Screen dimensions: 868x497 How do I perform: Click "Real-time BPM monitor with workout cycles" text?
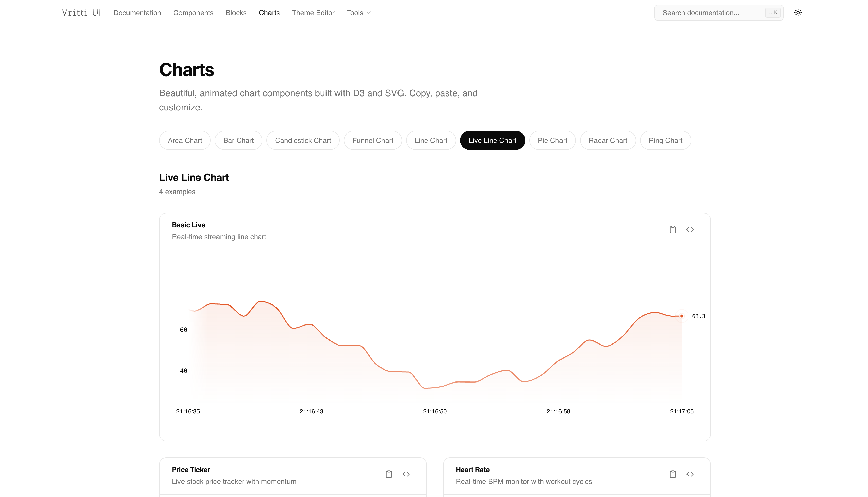(524, 481)
